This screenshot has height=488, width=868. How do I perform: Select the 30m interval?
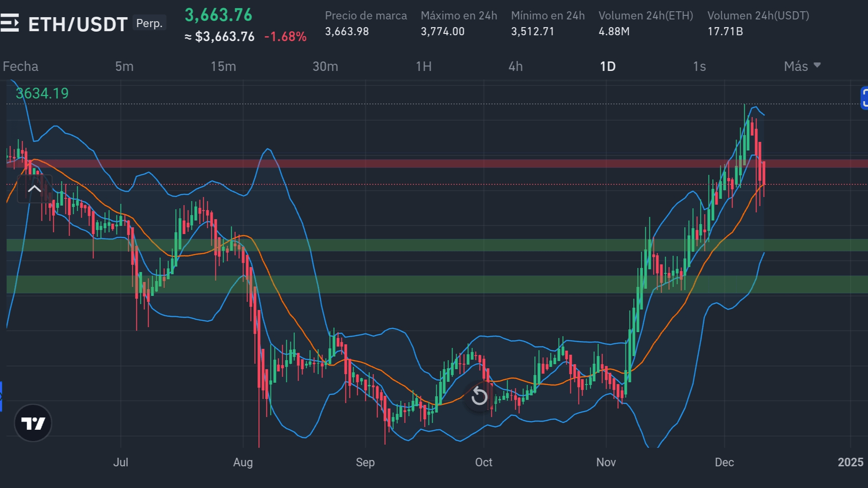click(325, 66)
